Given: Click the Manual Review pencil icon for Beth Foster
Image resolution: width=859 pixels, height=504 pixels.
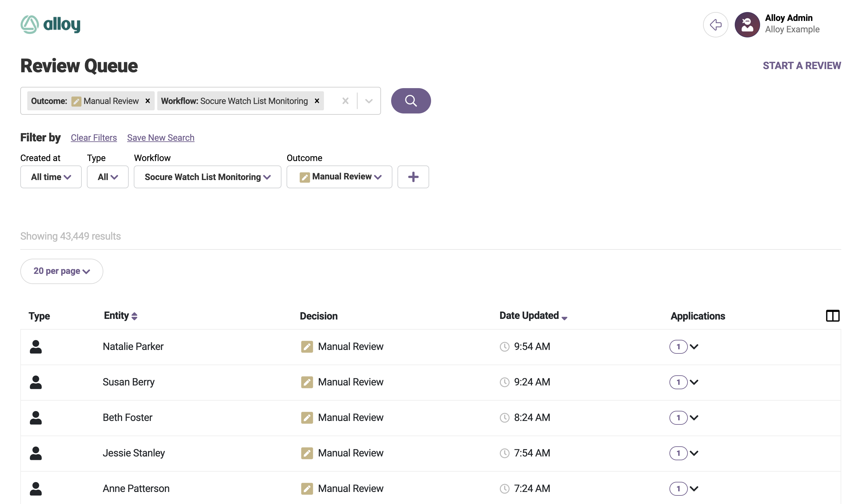Looking at the screenshot, I should click(x=307, y=418).
